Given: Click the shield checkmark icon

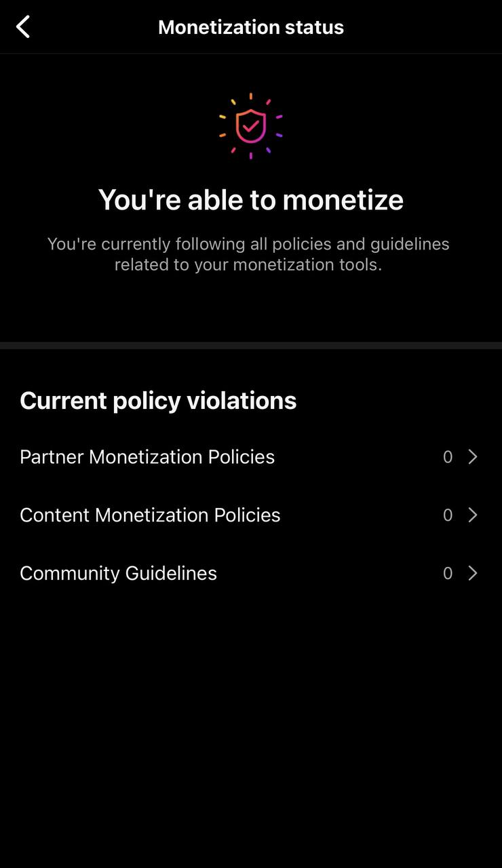Looking at the screenshot, I should coord(250,125).
